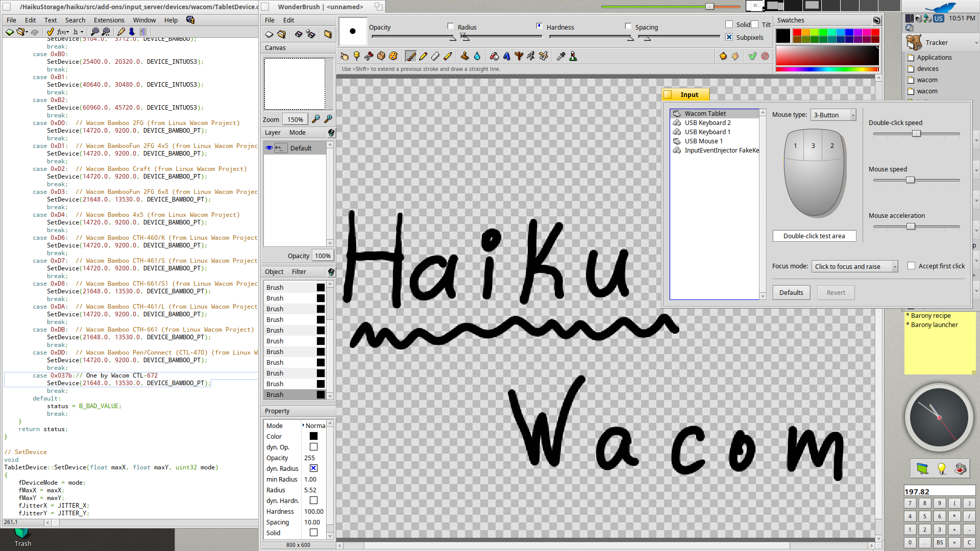Zoom in on the WonderBrush canvas
Screen dimensions: 980x551
click(328, 119)
